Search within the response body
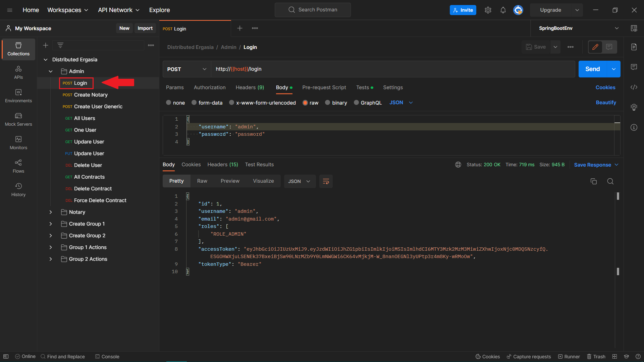 point(610,181)
